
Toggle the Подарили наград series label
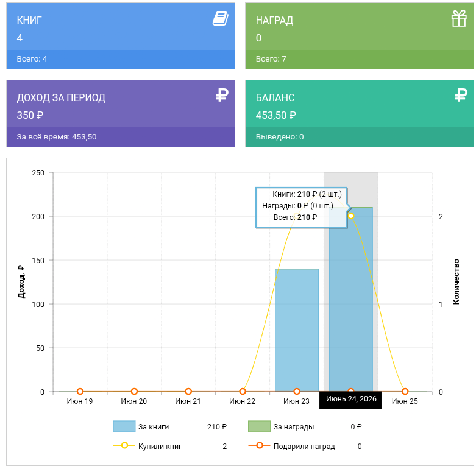(x=304, y=447)
